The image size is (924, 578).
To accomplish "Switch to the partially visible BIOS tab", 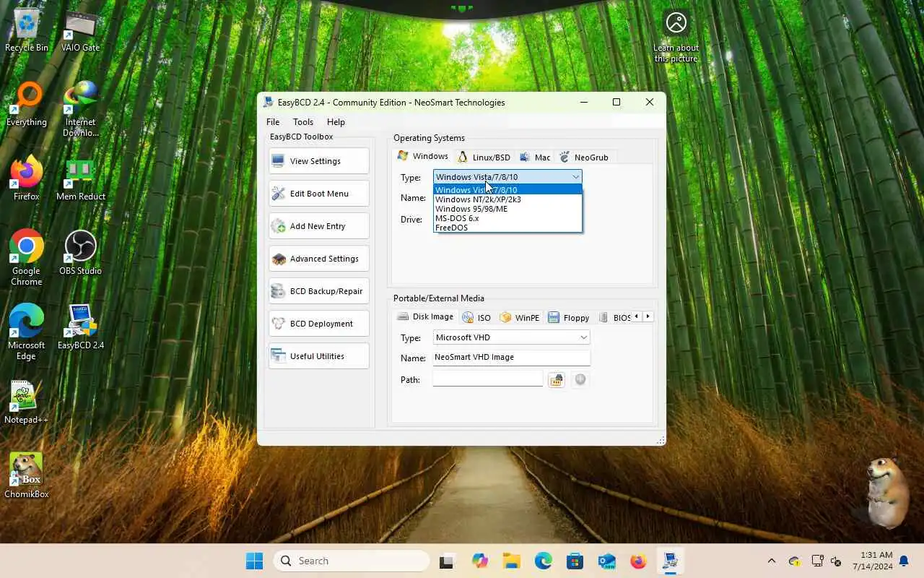I will (x=614, y=317).
